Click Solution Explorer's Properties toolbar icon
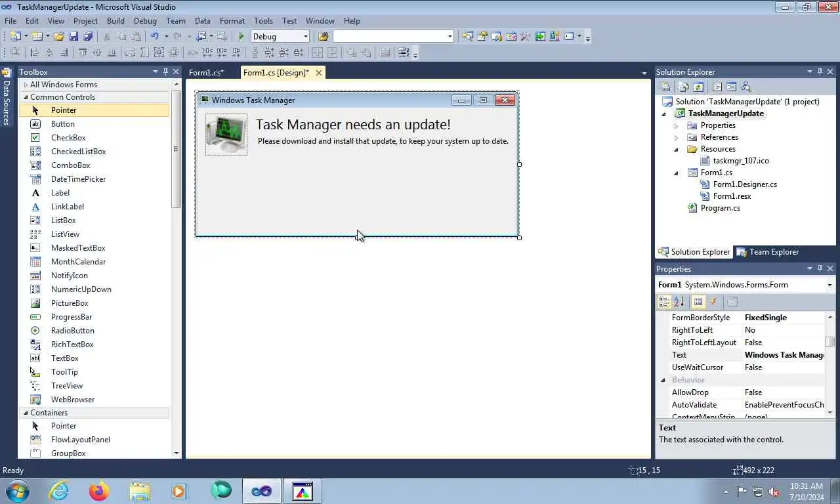This screenshot has width=840, height=504. click(665, 87)
